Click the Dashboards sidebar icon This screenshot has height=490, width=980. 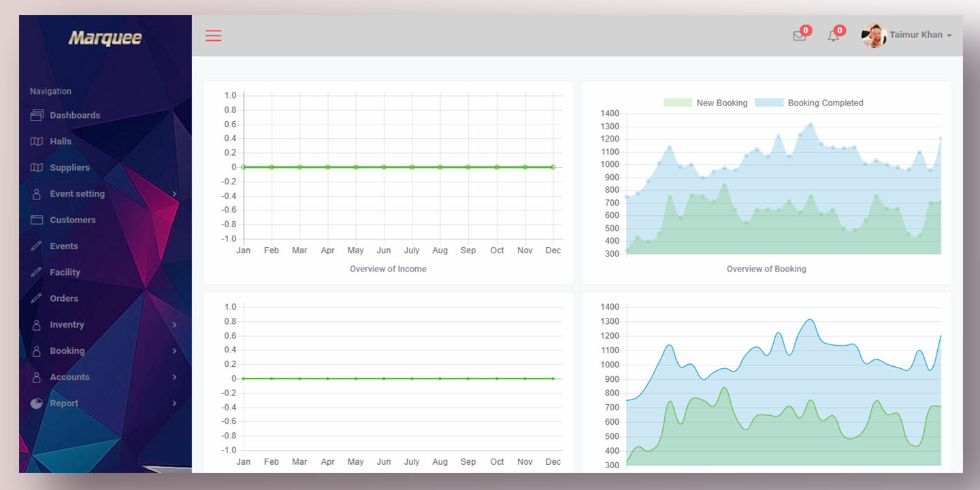37,116
